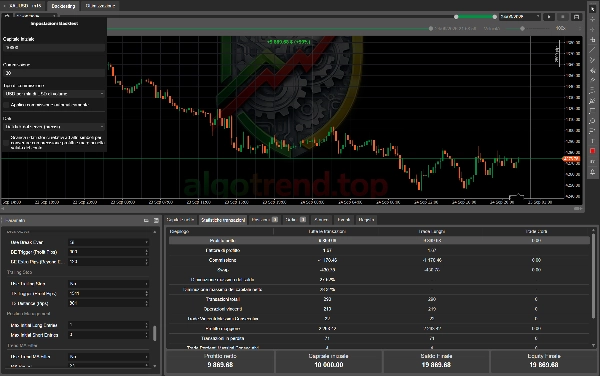Open the Use Break Even dropdown
The height and width of the screenshot is (376, 600).
click(108, 242)
